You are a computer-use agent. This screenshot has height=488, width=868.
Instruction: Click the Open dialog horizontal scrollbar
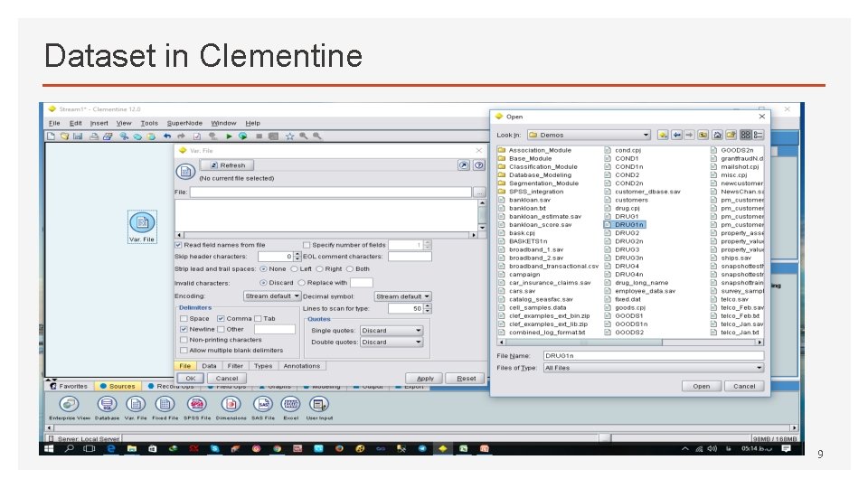click(x=630, y=343)
